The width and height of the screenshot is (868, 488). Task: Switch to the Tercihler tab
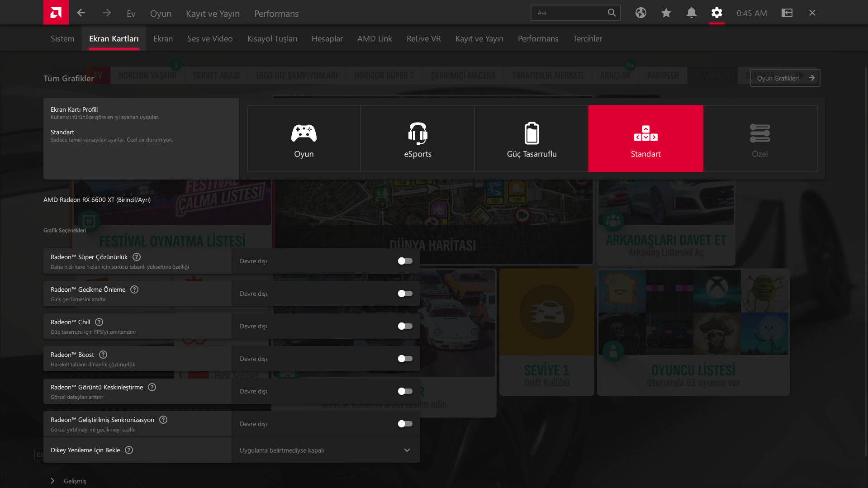point(587,38)
